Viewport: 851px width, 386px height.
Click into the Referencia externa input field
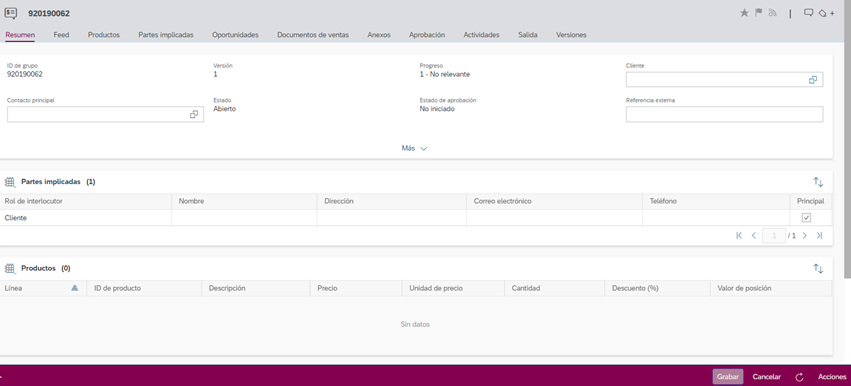pos(724,115)
